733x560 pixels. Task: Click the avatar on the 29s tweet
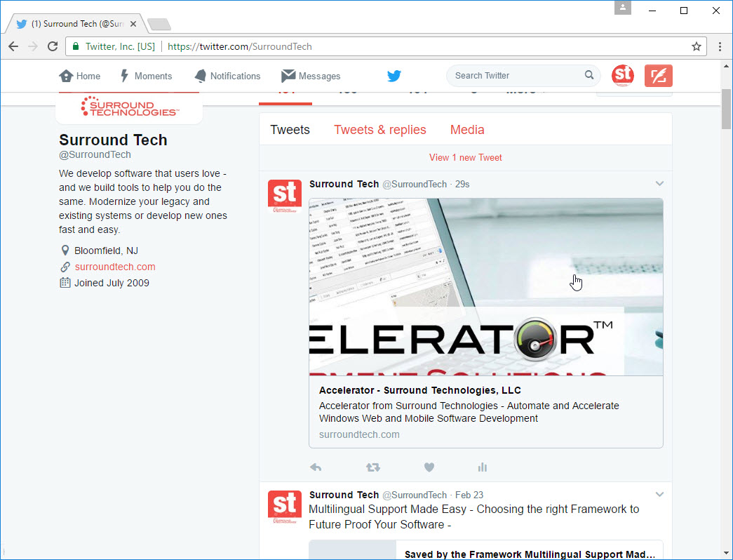point(285,196)
